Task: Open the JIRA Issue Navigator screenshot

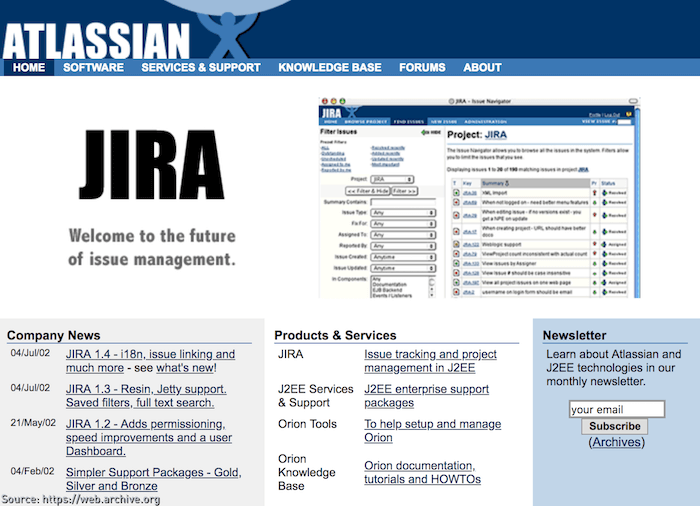Action: coord(479,197)
